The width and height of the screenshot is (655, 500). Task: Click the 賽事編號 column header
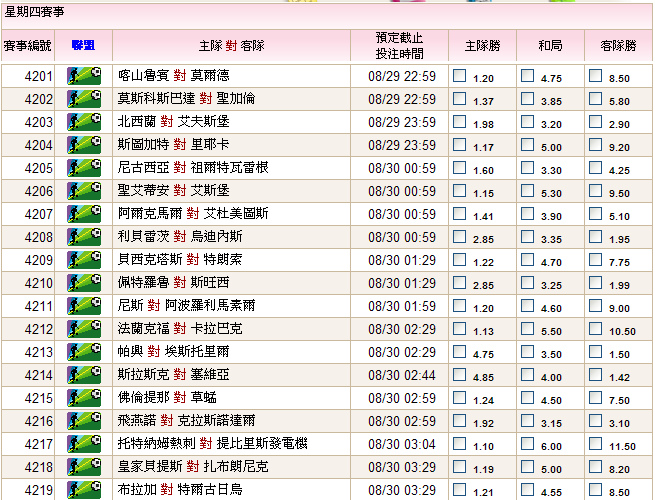click(x=28, y=45)
